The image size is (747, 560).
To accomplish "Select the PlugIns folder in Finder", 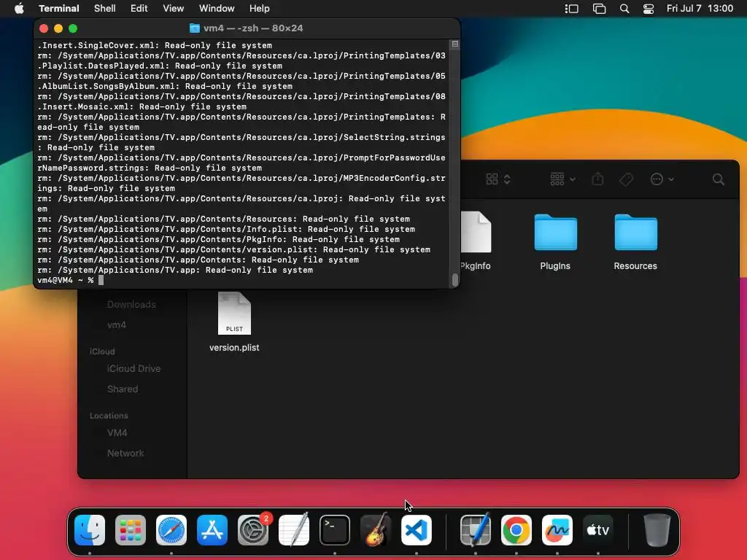I will click(x=555, y=242).
